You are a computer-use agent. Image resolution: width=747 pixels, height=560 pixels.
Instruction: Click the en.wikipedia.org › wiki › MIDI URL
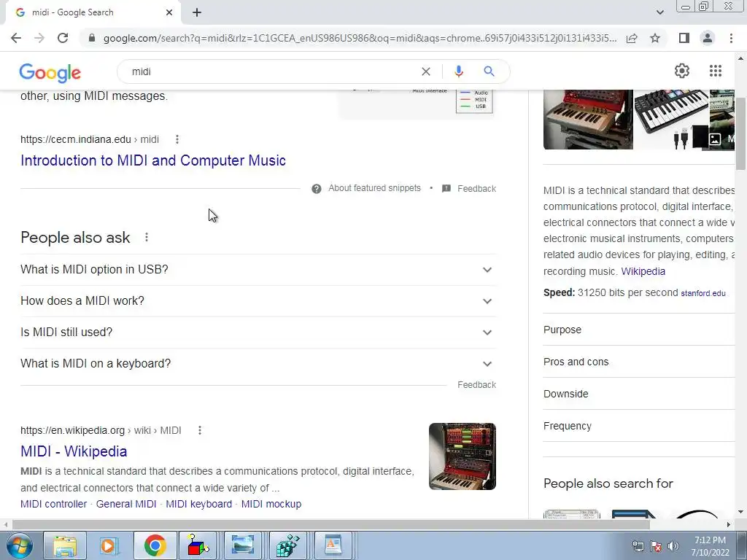click(x=101, y=430)
